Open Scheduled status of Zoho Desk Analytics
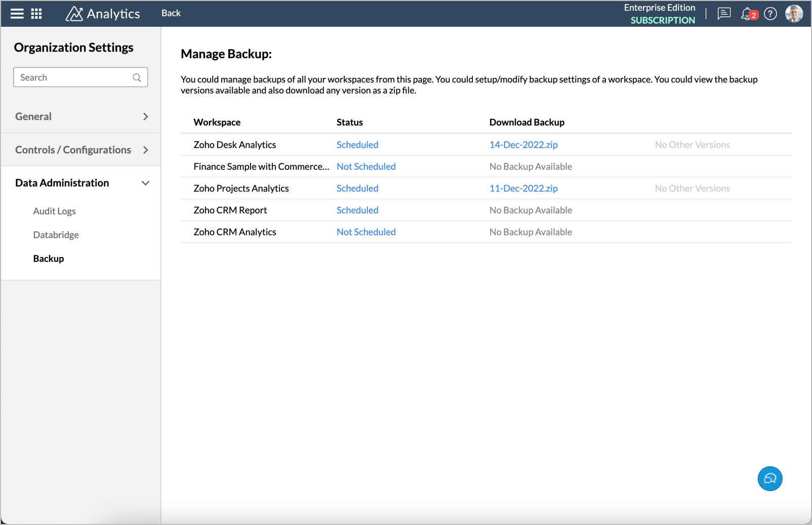This screenshot has height=525, width=812. coord(357,145)
